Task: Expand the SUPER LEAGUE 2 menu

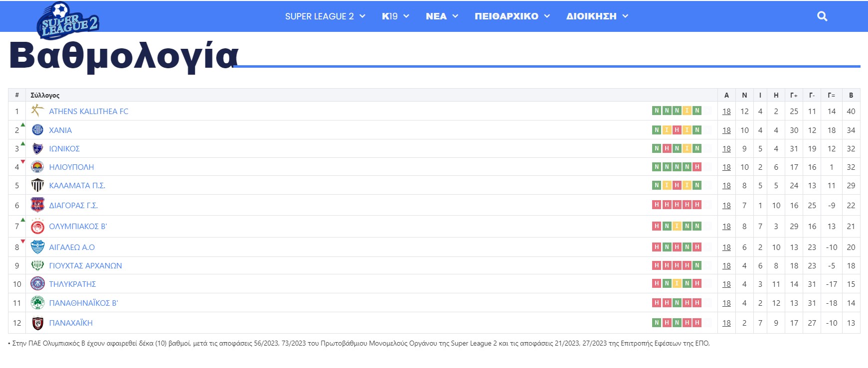Action: (x=325, y=16)
